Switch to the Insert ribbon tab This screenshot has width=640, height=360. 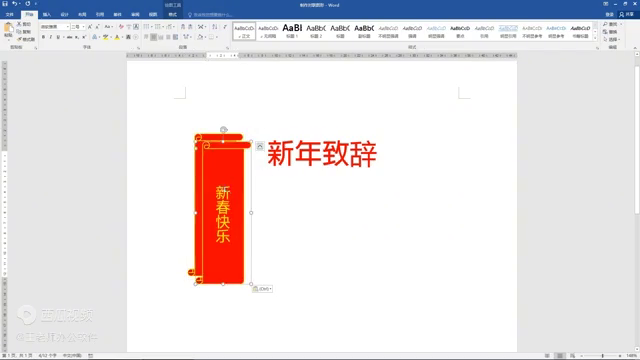[47, 15]
